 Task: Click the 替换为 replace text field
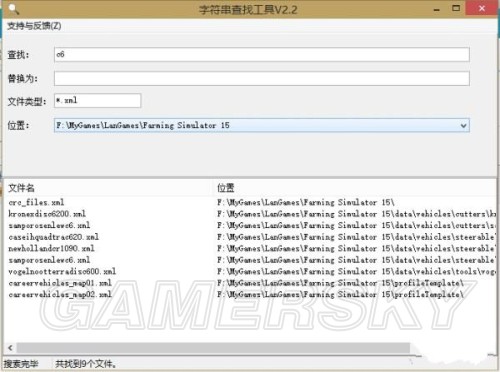[262, 79]
